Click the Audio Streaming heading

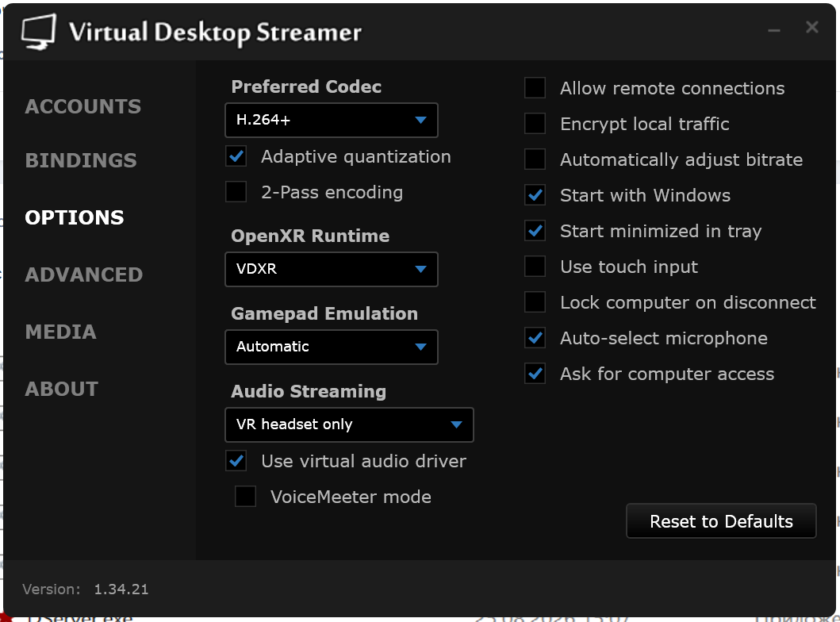click(x=308, y=391)
